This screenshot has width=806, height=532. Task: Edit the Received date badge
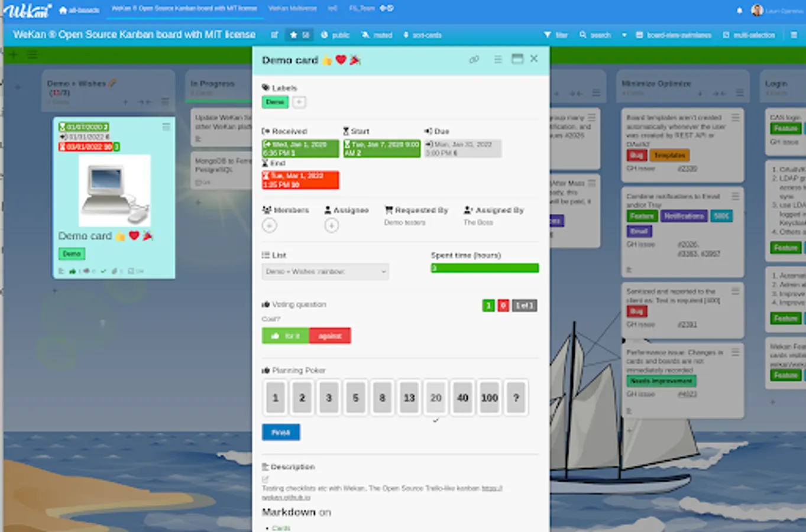(300, 148)
